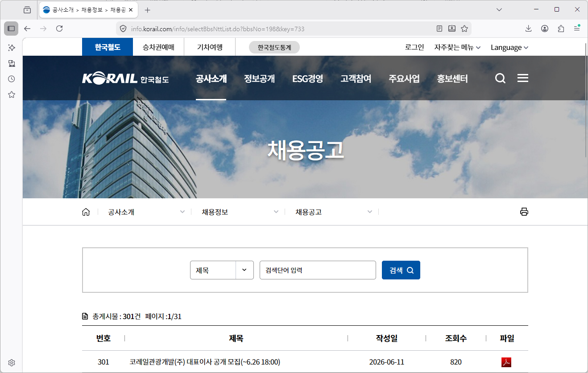The height and width of the screenshot is (373, 588).
Task: Open AI chatbot sparkle icon in sidebar
Action: [x=12, y=48]
